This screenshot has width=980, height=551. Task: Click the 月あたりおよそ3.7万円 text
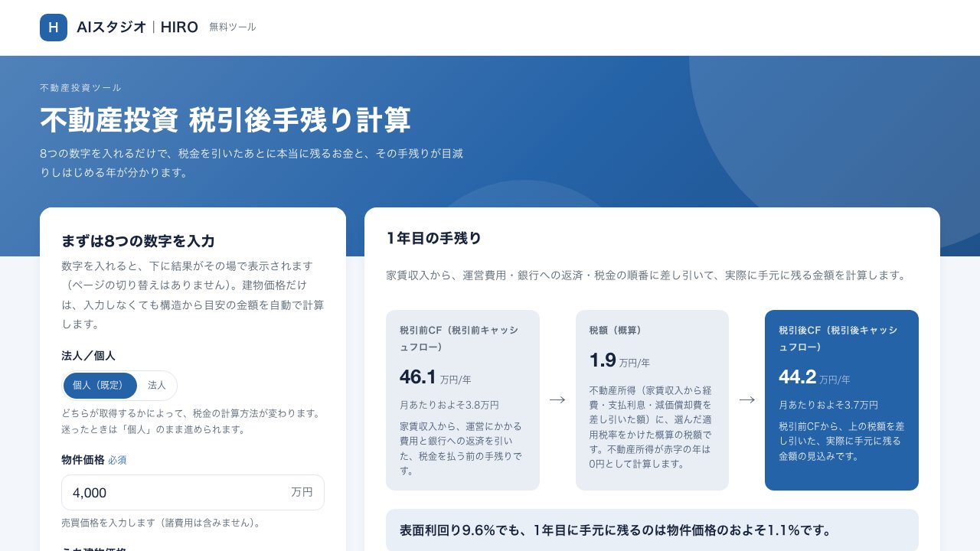click(828, 405)
